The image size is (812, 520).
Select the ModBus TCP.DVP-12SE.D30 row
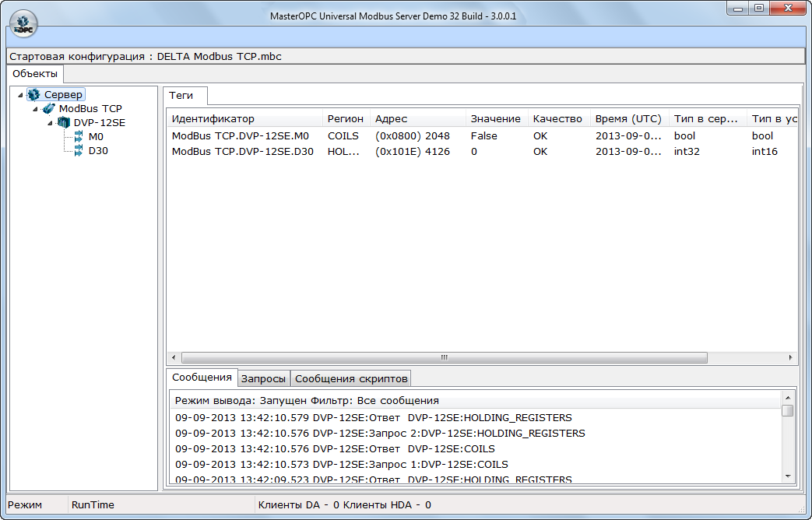(x=243, y=152)
